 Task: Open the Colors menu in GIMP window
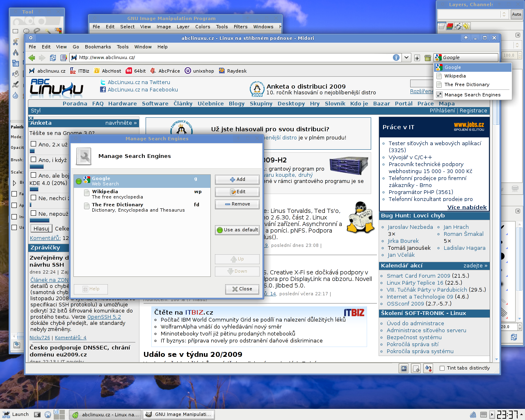(203, 27)
